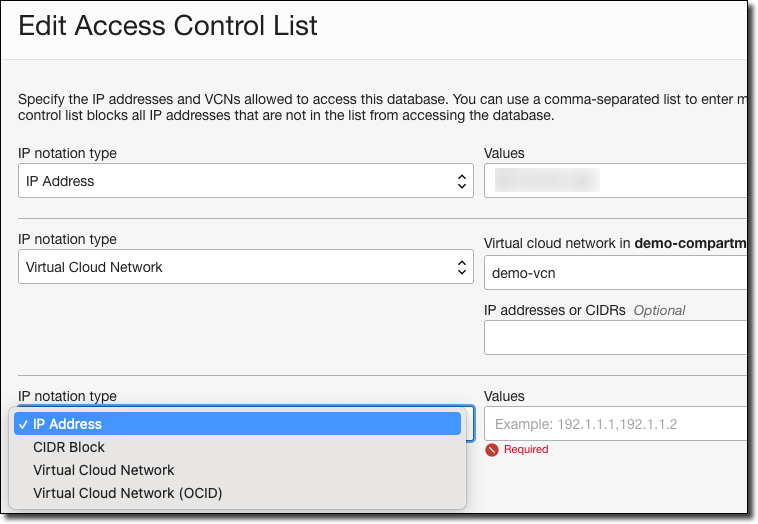Click the third IP notation type label
Image resolution: width=758 pixels, height=524 pixels.
click(67, 396)
